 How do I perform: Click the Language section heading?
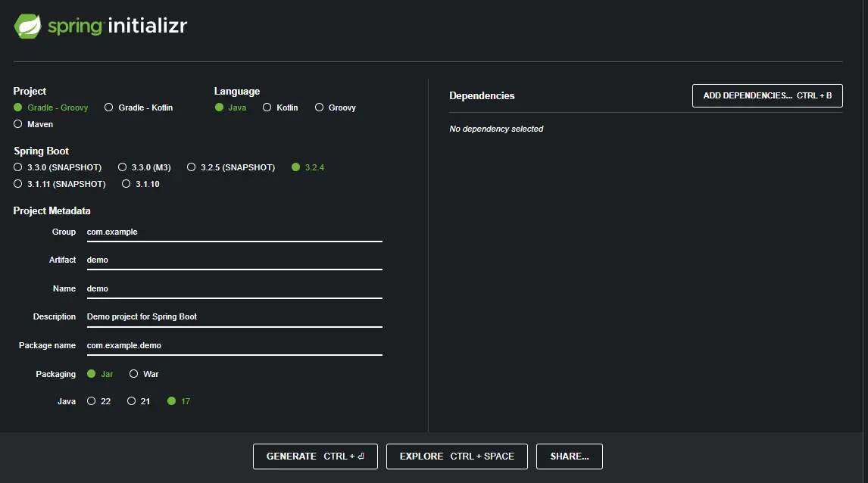click(237, 92)
